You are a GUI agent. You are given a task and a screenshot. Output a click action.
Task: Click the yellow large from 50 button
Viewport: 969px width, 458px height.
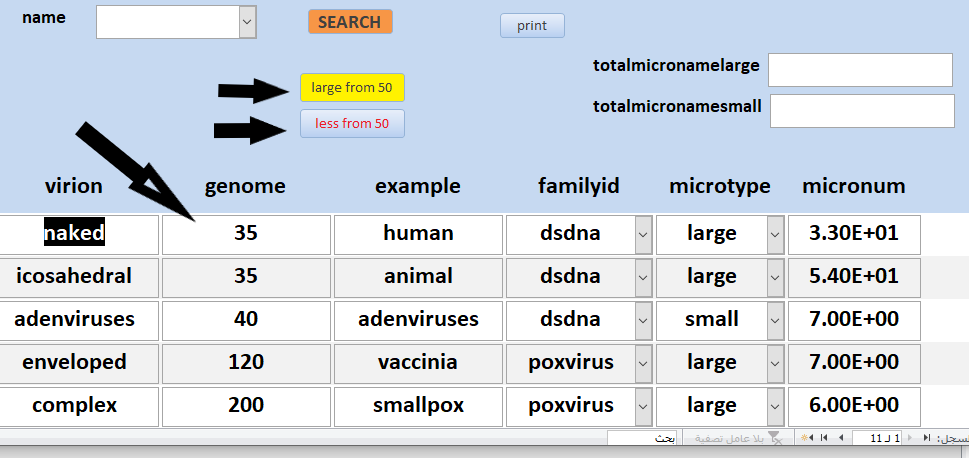point(352,87)
